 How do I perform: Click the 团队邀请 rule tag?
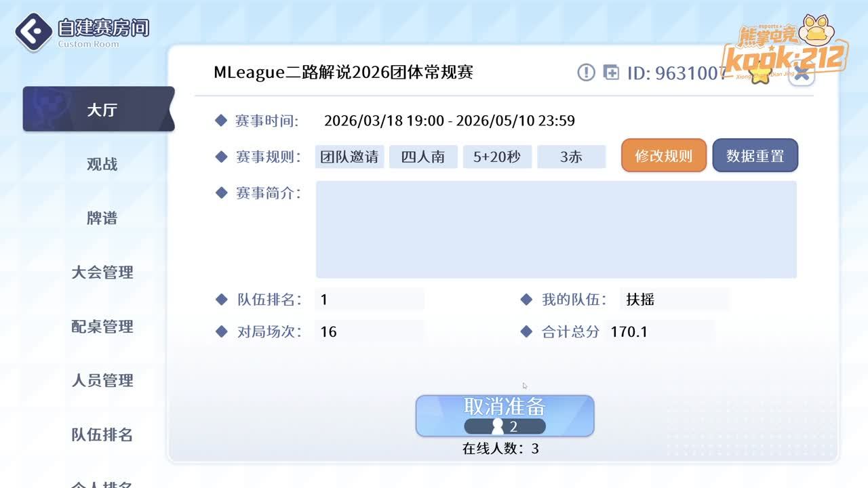click(x=349, y=157)
